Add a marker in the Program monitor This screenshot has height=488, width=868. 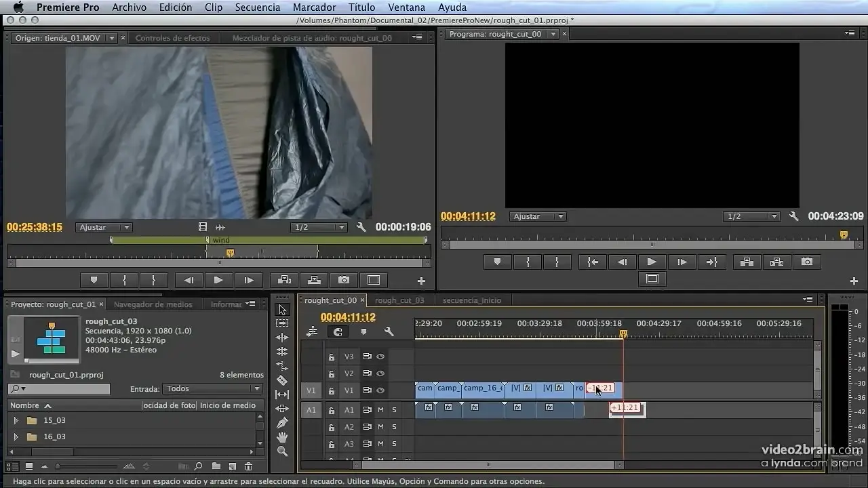tap(498, 262)
